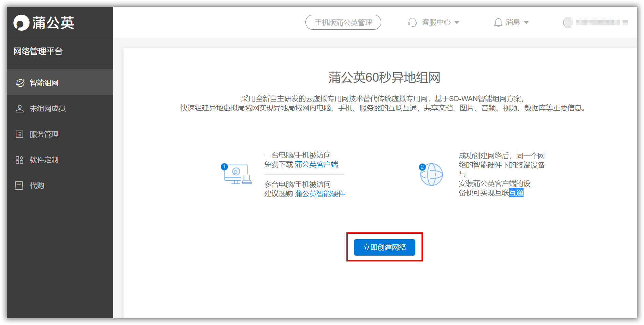Image resolution: width=644 pixels, height=325 pixels.
Task: Click the blurred user avatar
Action: 568,23
